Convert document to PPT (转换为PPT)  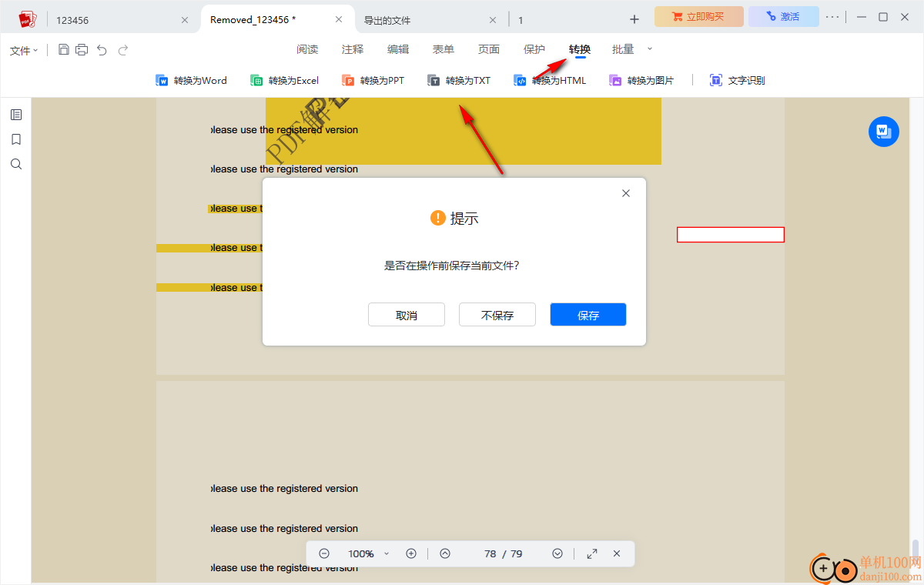click(373, 80)
